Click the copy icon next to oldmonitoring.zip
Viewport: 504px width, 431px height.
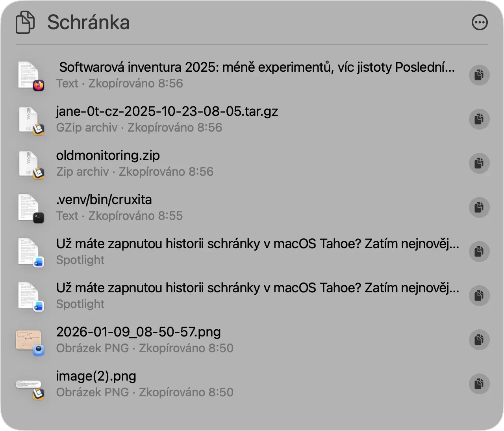coord(479,163)
